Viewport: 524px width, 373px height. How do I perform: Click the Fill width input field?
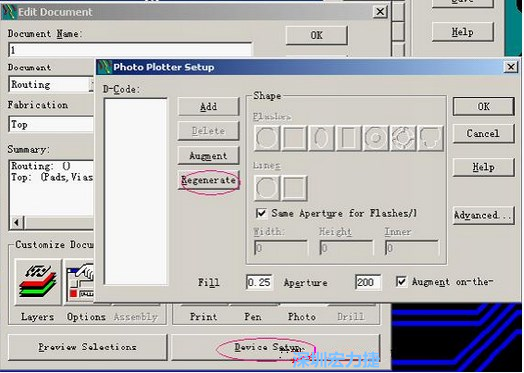click(x=259, y=282)
